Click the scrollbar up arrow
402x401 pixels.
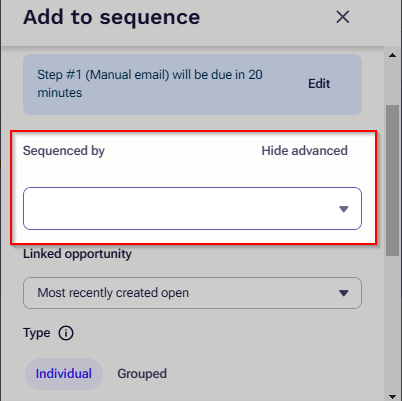393,55
